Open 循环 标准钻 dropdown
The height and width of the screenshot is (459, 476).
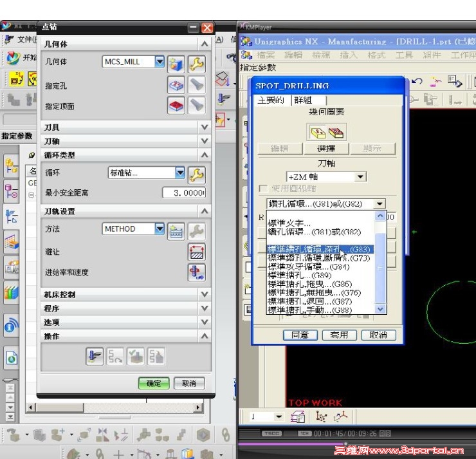click(180, 173)
